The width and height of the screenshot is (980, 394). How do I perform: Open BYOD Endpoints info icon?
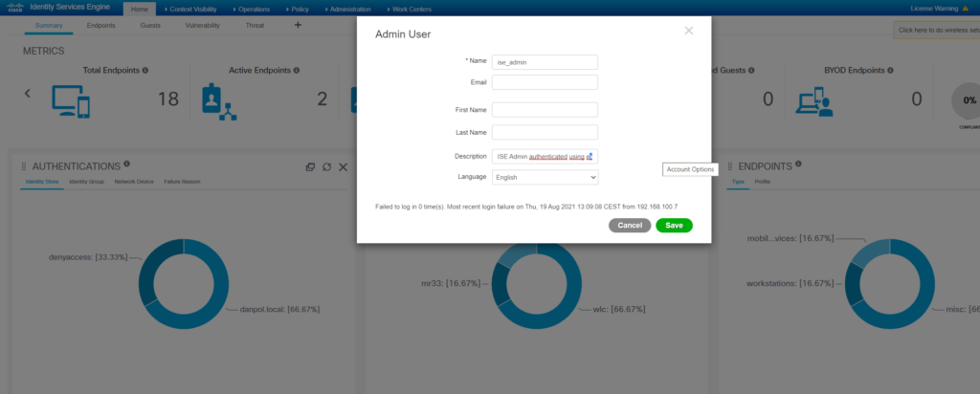(x=890, y=71)
